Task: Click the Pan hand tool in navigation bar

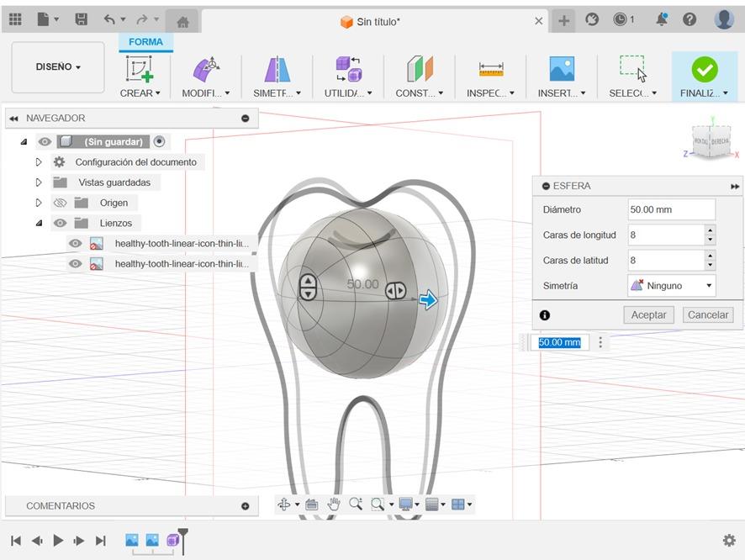Action: point(334,505)
